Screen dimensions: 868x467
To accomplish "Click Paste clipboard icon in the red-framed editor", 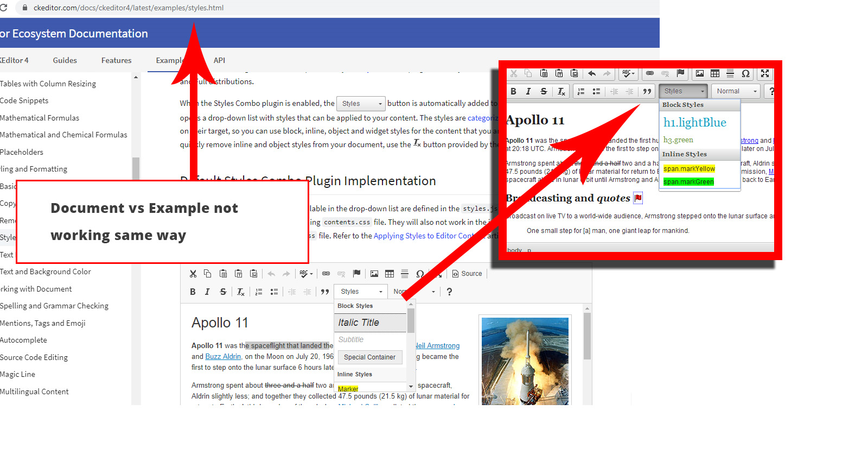I will tap(544, 73).
